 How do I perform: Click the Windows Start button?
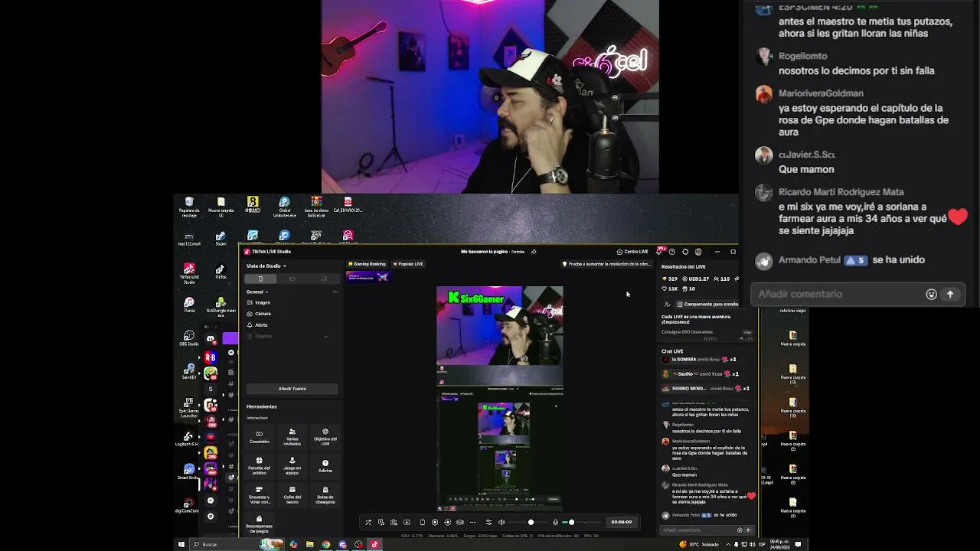181,545
